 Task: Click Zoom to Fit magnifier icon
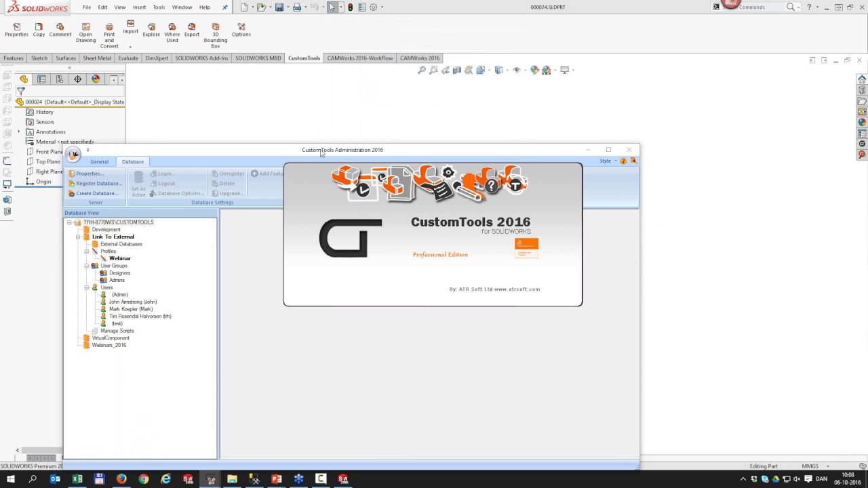422,70
